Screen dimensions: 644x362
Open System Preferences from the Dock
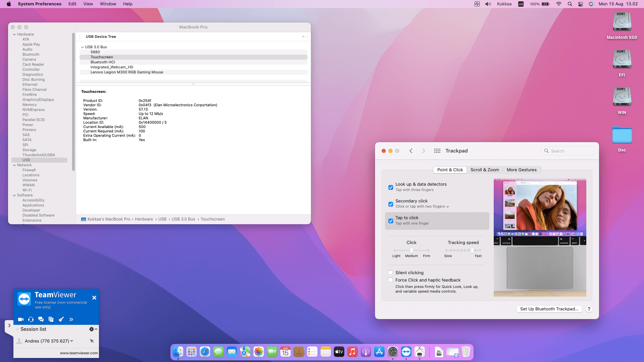coord(393,352)
